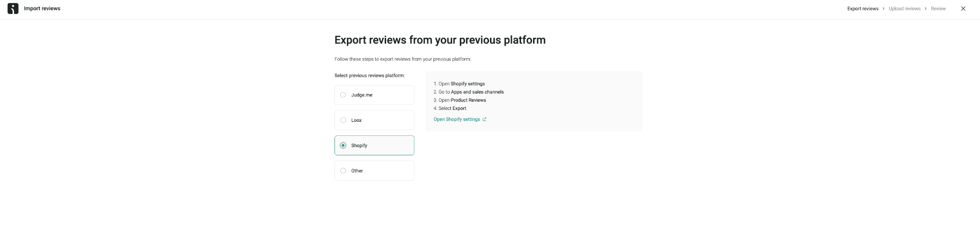The height and width of the screenshot is (250, 980).
Task: Click chevron between Export and Upload reviews
Action: click(x=883, y=9)
